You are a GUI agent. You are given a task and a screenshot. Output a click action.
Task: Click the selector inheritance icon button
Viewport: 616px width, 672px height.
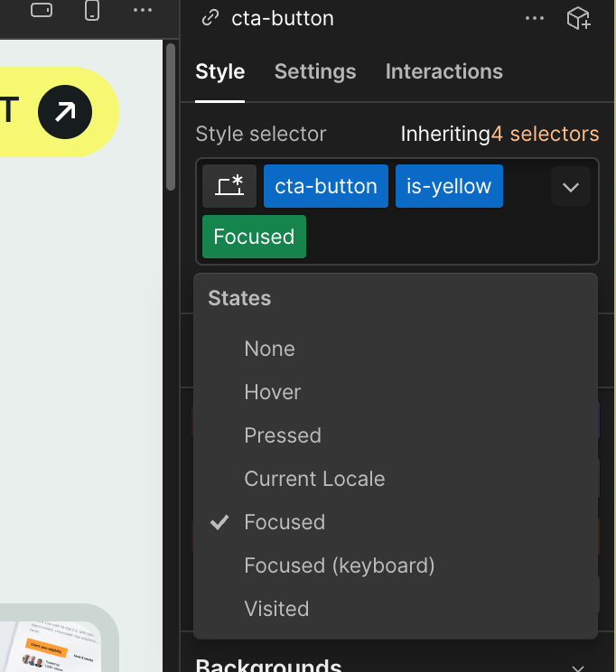pyautogui.click(x=229, y=186)
